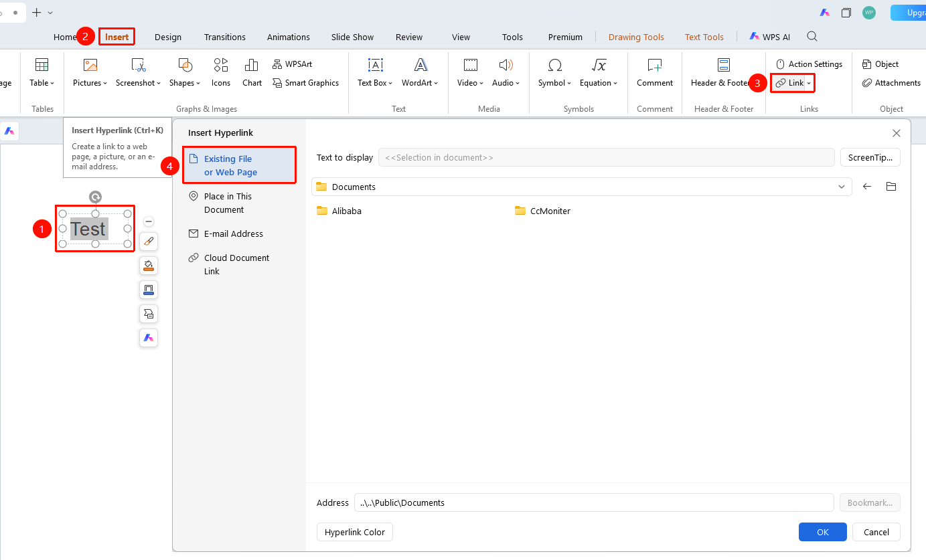Expand the Link dropdown arrow

pos(809,83)
